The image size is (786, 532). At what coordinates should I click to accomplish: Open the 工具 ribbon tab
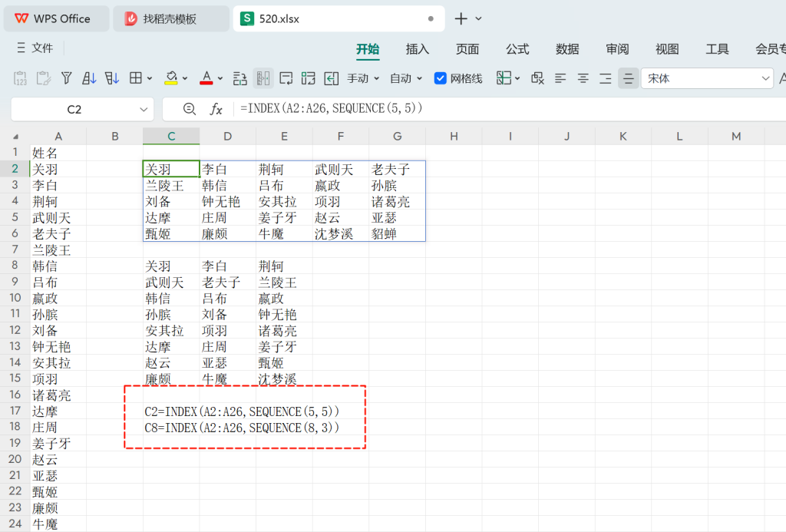click(x=718, y=48)
